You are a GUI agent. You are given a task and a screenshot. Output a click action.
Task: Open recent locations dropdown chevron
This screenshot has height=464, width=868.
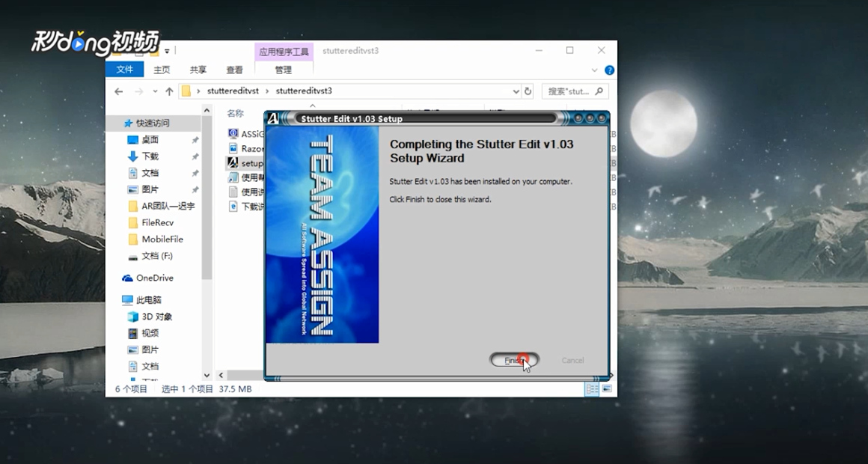pos(155,91)
